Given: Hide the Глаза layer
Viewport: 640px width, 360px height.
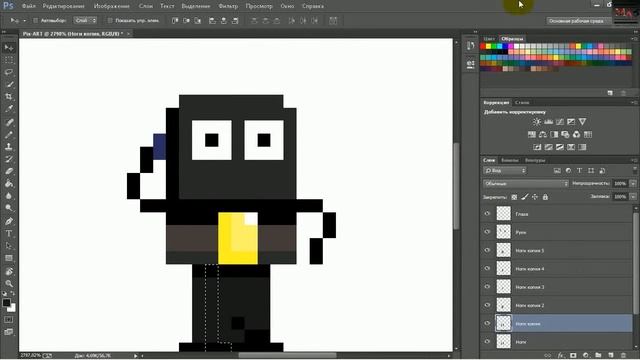Looking at the screenshot, I should [x=487, y=213].
